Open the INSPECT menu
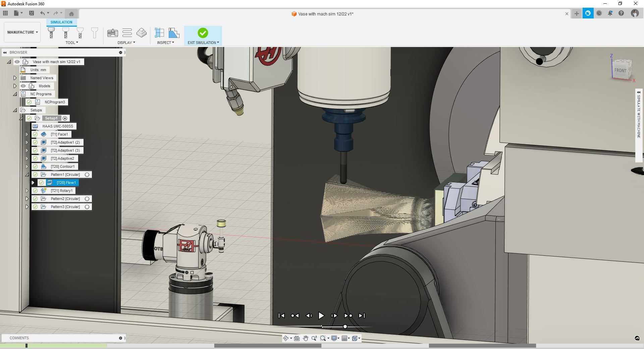644x349 pixels. (x=165, y=43)
